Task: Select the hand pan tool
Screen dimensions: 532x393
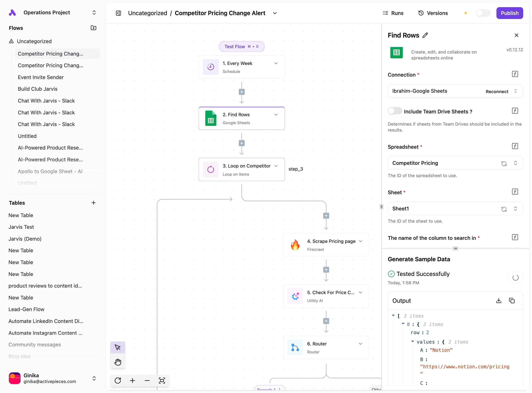Action: click(118, 362)
